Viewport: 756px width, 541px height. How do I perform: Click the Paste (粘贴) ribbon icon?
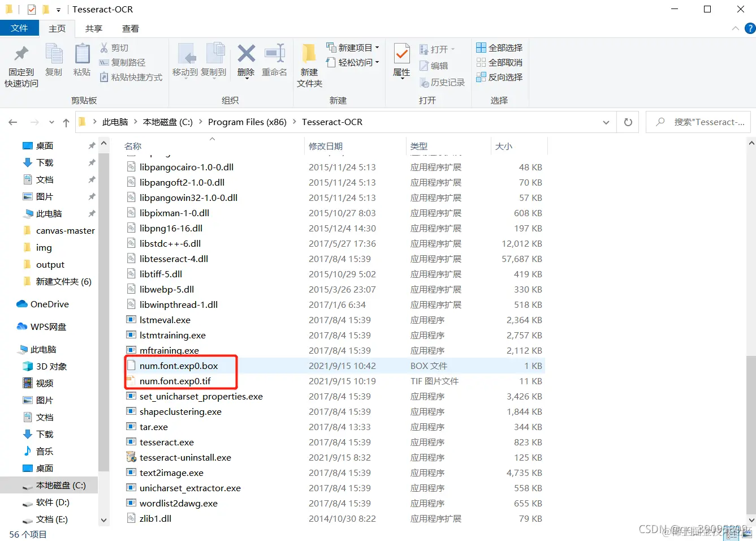(82, 54)
